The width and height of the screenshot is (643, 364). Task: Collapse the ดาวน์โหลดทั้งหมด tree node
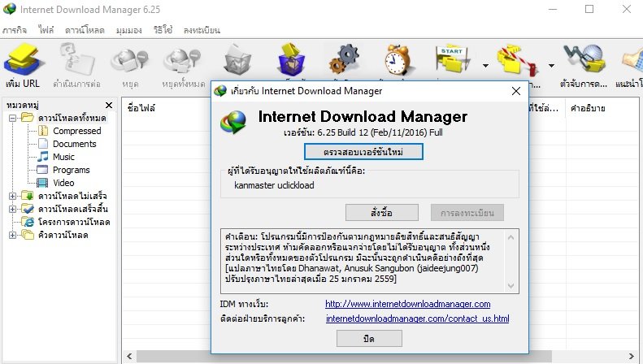pos(13,118)
